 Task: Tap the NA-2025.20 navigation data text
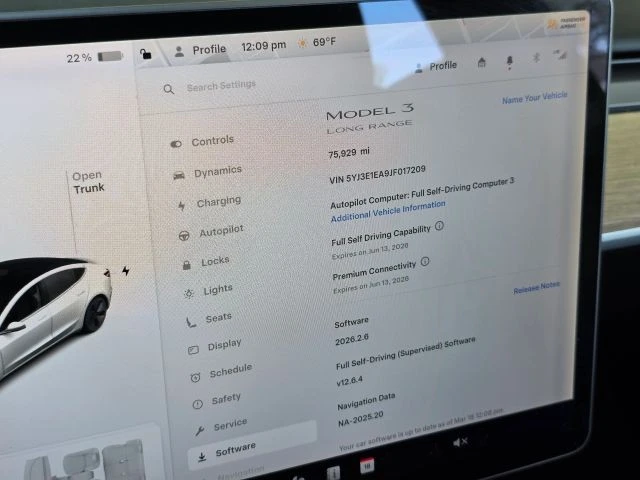tap(361, 418)
